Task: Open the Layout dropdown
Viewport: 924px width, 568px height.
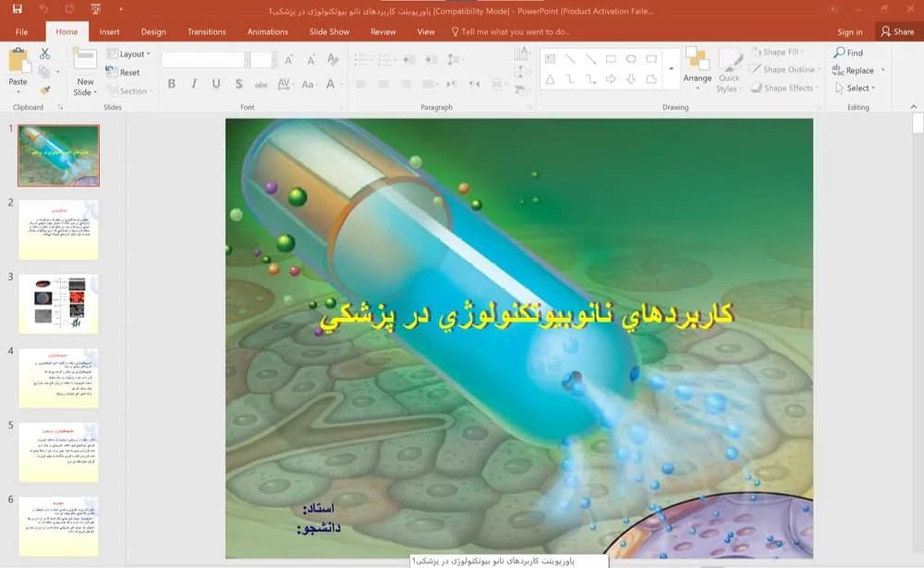Action: click(128, 54)
